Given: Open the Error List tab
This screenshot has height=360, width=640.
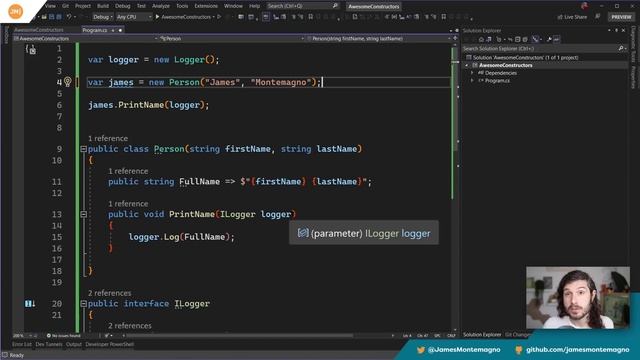Looking at the screenshot, I should click(22, 344).
